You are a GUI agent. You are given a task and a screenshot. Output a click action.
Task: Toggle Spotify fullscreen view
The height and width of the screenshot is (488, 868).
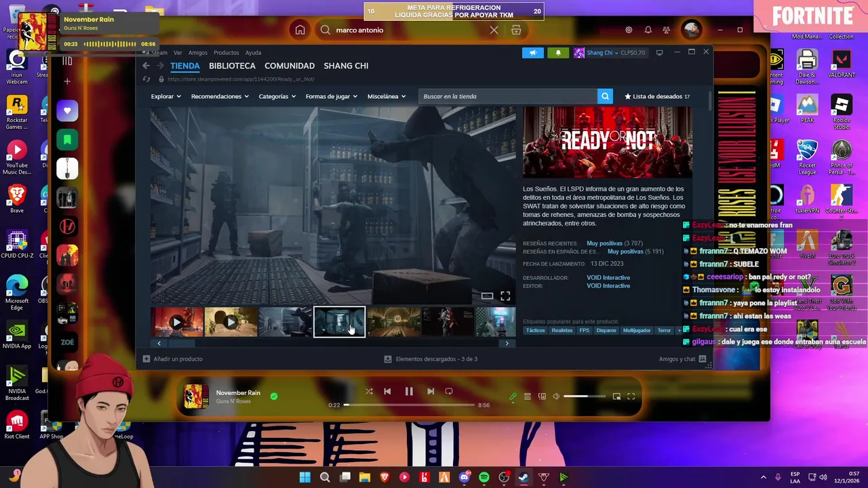pos(631,396)
